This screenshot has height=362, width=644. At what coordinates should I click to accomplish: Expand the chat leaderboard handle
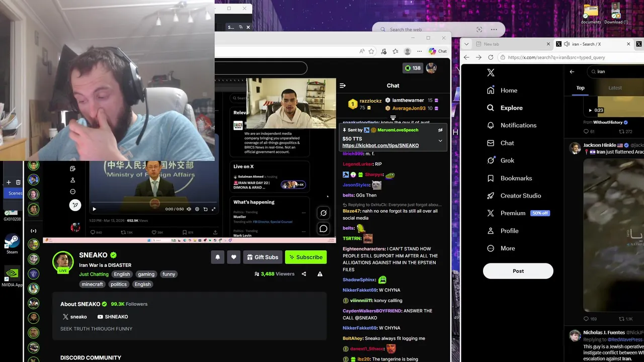[x=393, y=118]
